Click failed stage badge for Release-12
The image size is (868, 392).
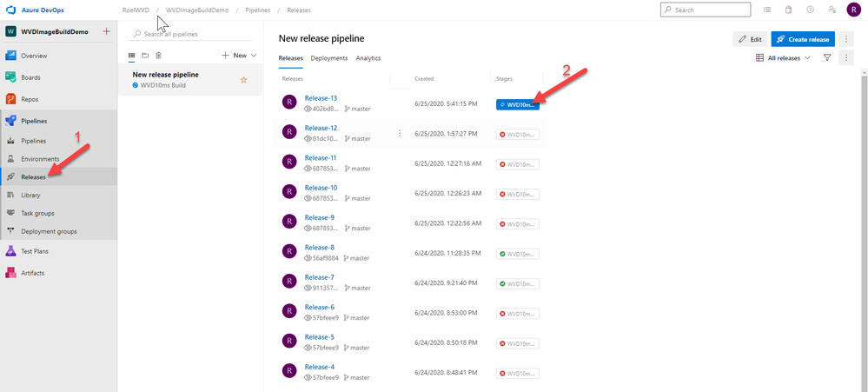[518, 134]
